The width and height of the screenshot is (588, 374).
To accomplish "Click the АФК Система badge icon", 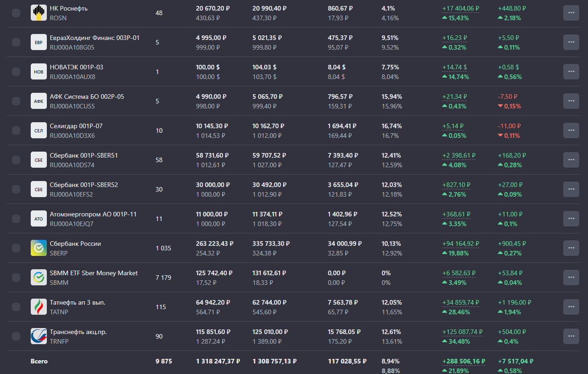I will tap(39, 101).
